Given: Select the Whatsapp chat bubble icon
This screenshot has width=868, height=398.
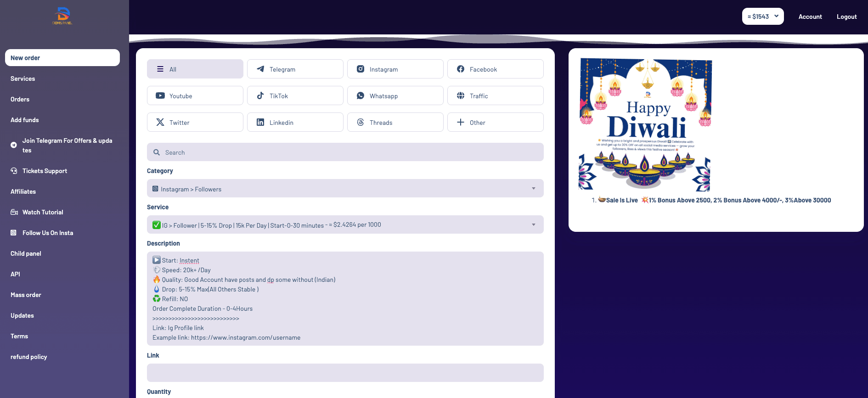Looking at the screenshot, I should pos(361,96).
